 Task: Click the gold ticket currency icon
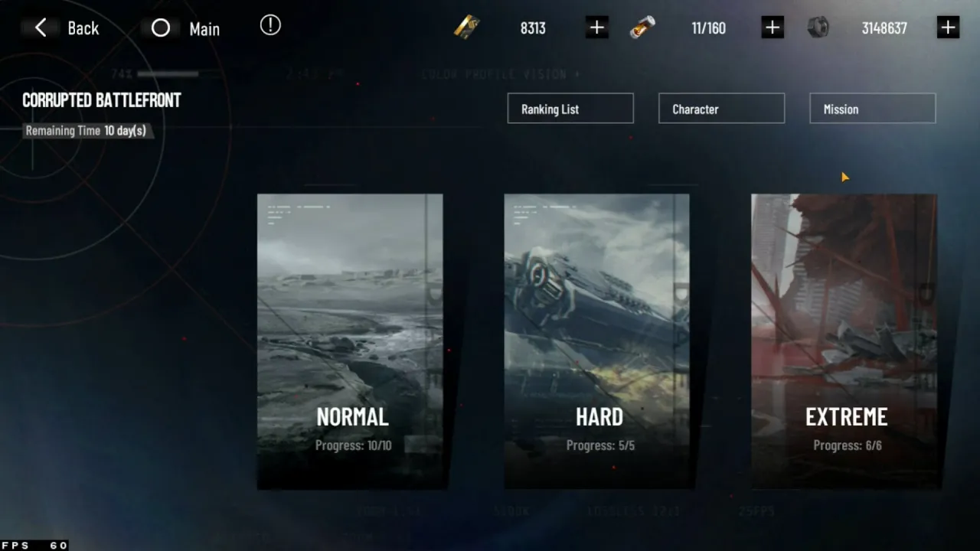coord(466,28)
